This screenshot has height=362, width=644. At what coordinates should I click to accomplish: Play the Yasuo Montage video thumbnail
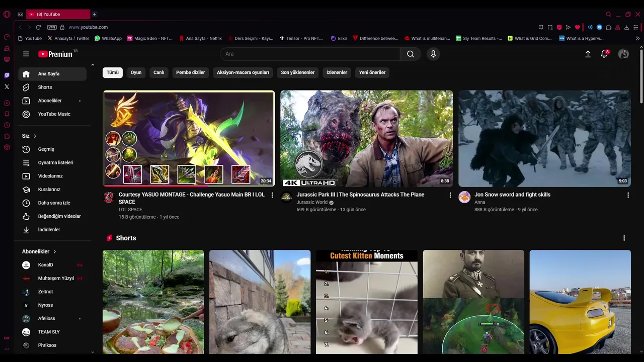(x=189, y=139)
